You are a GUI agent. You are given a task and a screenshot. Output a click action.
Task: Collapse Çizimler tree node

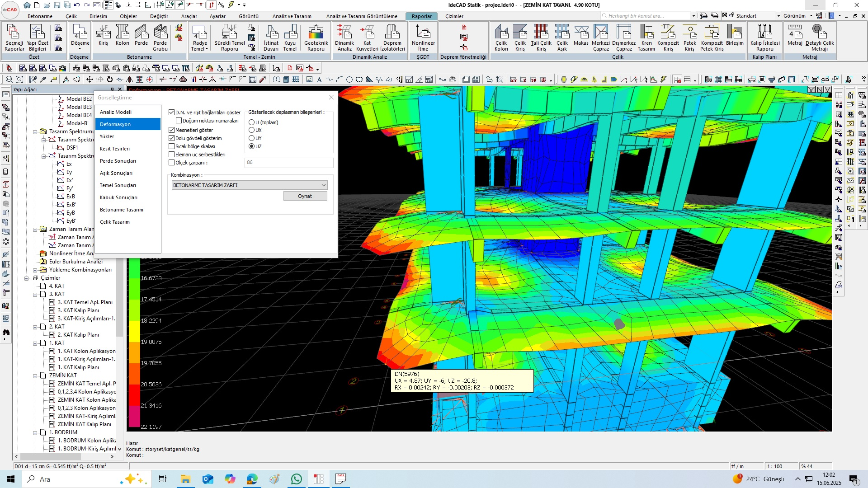point(27,278)
